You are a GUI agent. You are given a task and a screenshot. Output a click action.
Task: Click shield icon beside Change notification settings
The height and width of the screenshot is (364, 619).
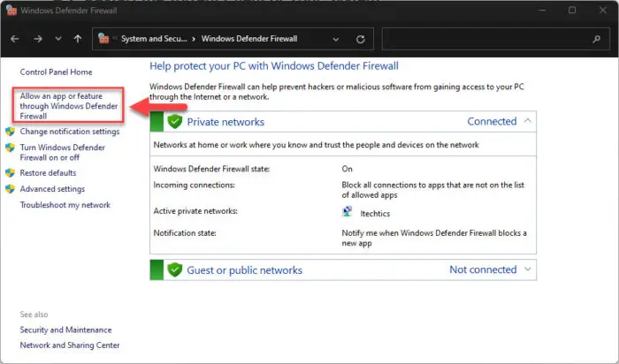click(11, 132)
